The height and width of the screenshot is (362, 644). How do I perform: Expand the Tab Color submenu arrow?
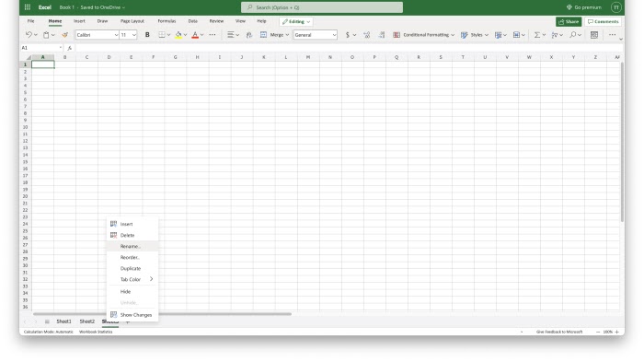(x=151, y=279)
